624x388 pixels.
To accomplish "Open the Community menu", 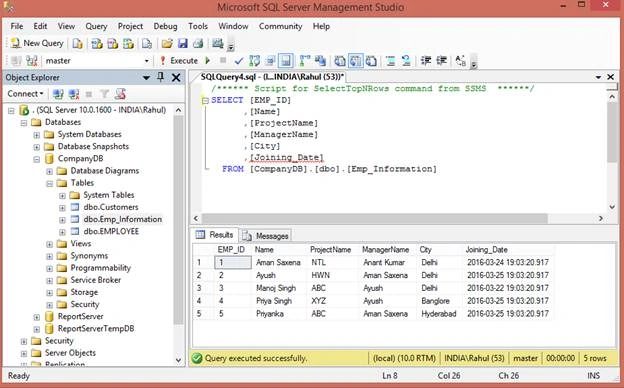I will click(x=281, y=26).
